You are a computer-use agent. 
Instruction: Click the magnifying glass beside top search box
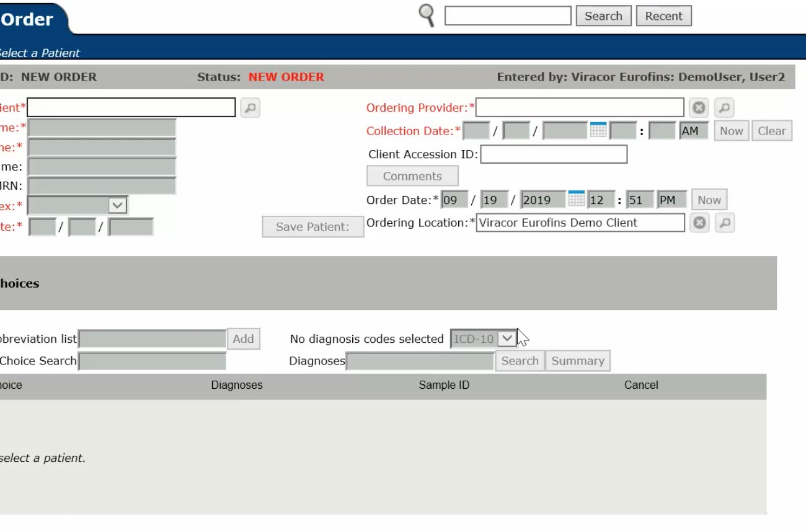(427, 15)
